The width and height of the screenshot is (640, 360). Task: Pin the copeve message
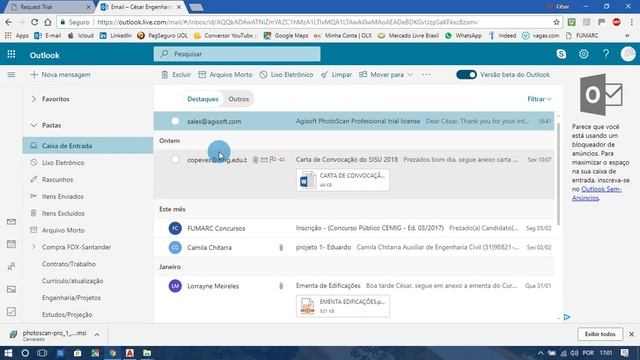tap(282, 160)
